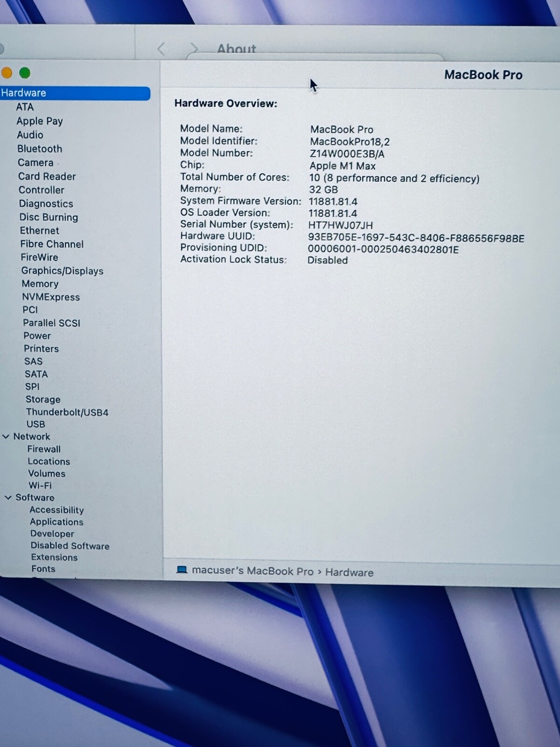This screenshot has height=747, width=560.
Task: Select the total cores value text
Action: click(x=394, y=178)
